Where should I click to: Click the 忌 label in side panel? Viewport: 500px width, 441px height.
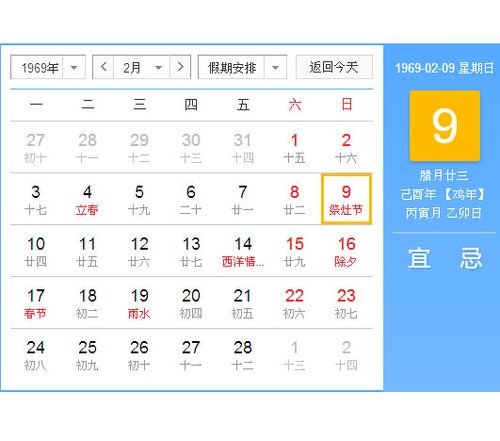pyautogui.click(x=471, y=258)
